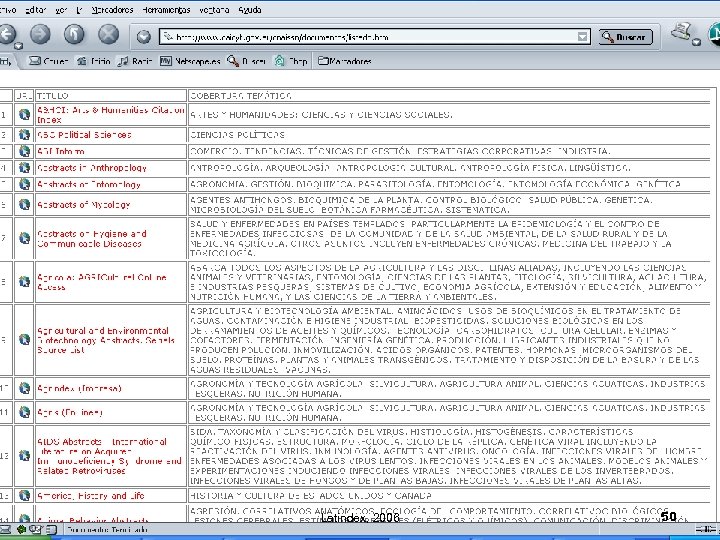Click the globe icon in AIDS Abstracts row

pyautogui.click(x=24, y=456)
